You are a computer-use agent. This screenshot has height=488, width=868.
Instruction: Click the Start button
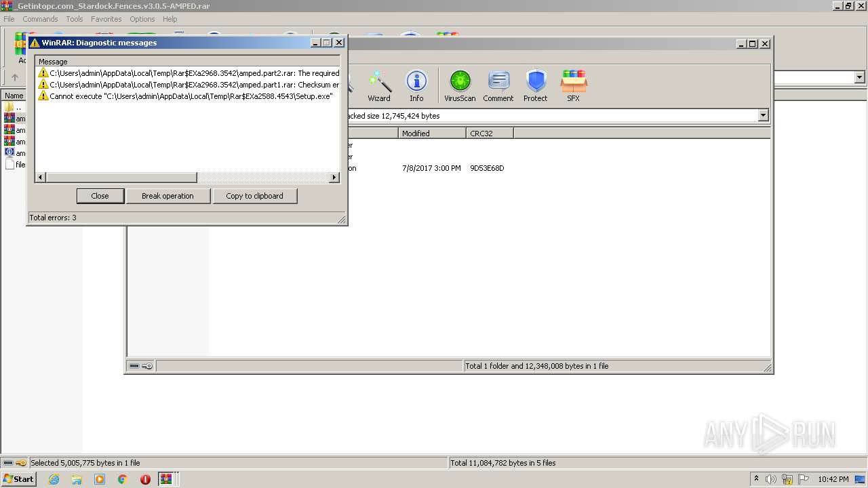tap(18, 479)
